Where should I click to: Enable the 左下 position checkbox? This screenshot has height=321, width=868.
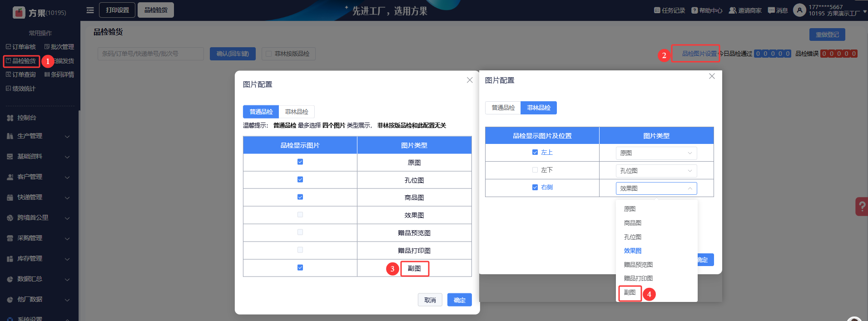pos(535,170)
